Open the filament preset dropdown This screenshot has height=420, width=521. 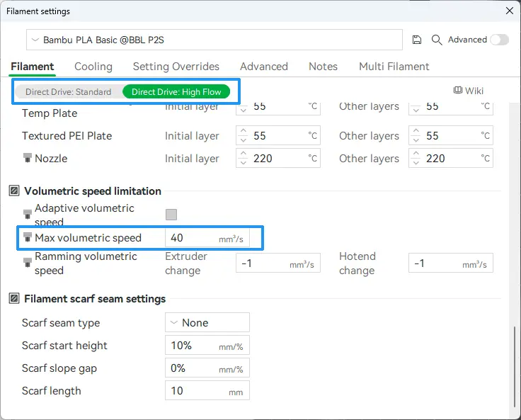pos(214,40)
